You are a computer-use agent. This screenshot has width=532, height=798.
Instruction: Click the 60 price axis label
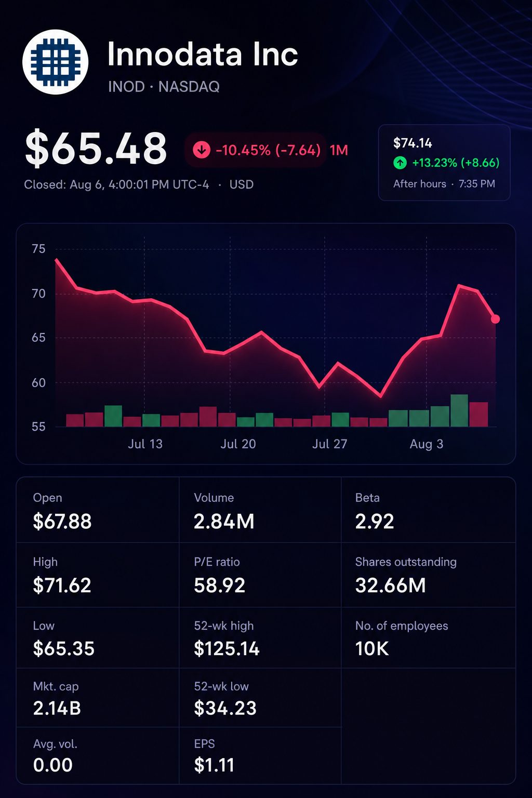click(x=38, y=383)
